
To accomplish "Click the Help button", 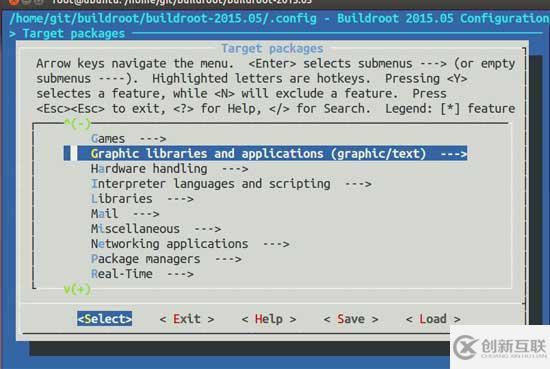I will tap(269, 319).
